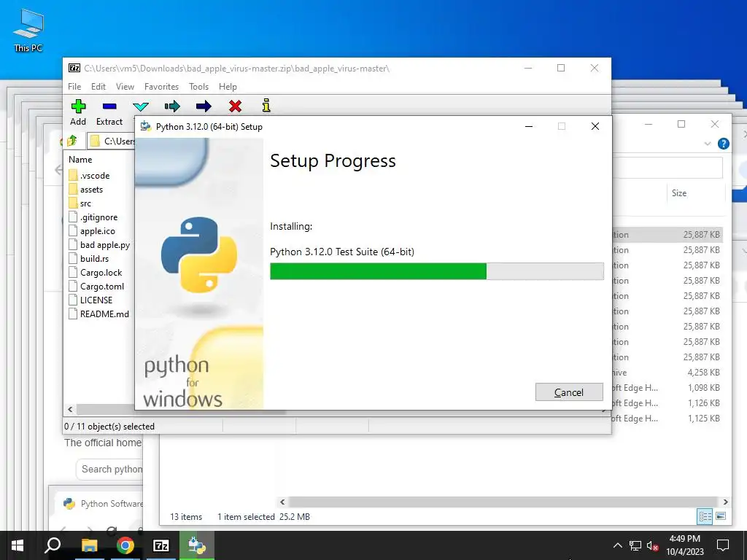
Task: Click the Move blue arrow icon in 7-Zip
Action: (204, 106)
